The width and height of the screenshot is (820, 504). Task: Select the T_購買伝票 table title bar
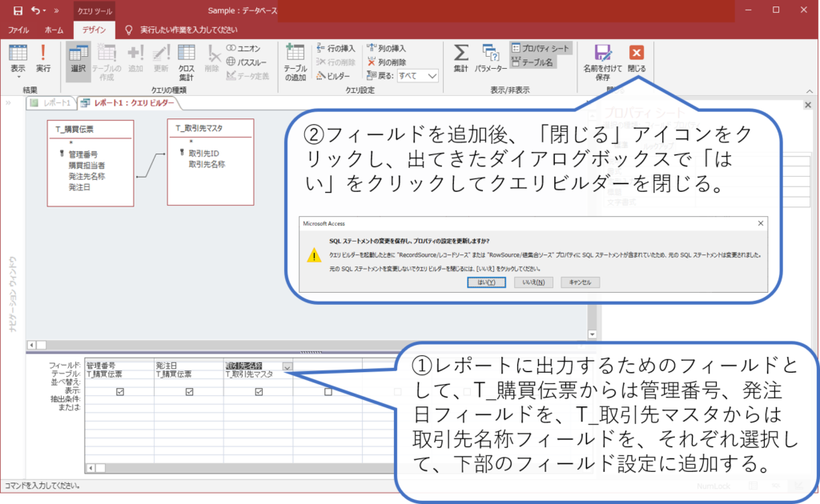pyautogui.click(x=90, y=130)
